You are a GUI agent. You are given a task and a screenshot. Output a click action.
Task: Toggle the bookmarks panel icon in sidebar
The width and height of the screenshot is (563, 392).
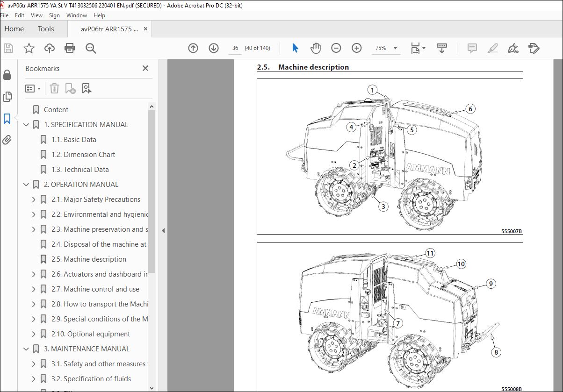7,118
